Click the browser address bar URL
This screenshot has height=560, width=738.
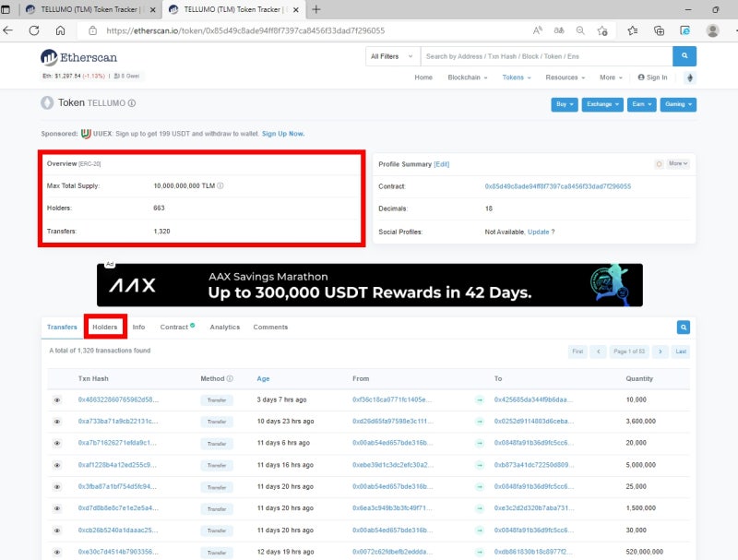[x=245, y=30]
